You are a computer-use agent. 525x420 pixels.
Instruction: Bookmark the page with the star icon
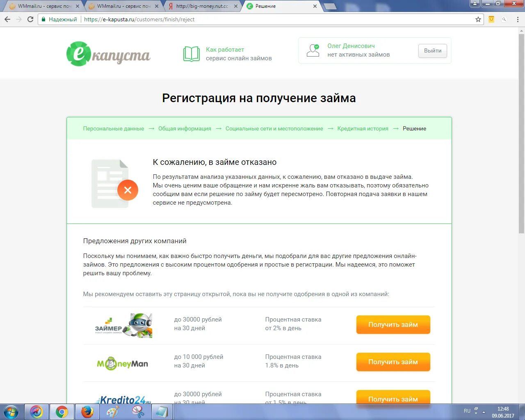point(478,19)
